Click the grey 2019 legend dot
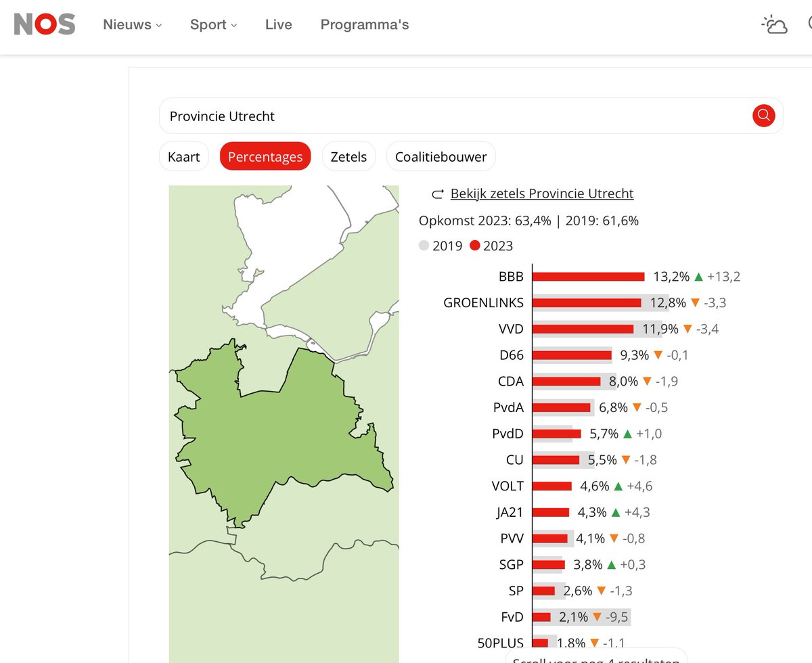The height and width of the screenshot is (663, 812). pyautogui.click(x=424, y=246)
